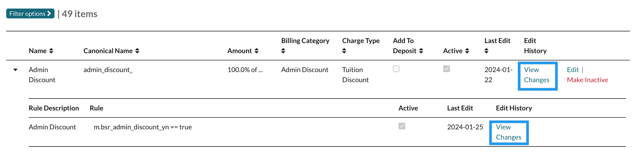Sort the table by Amount
Image resolution: width=644 pixels, height=154 pixels.
point(256,51)
